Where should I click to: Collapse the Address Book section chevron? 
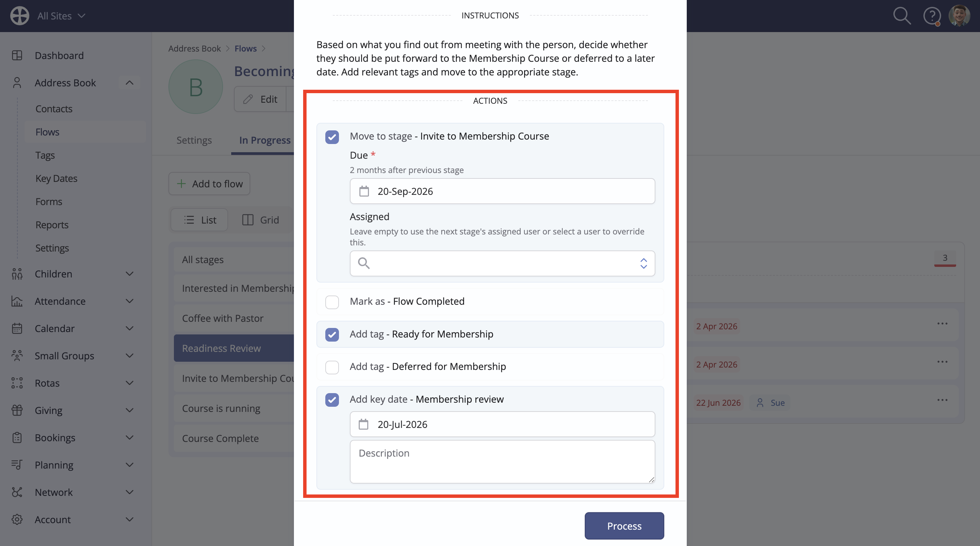coord(129,83)
